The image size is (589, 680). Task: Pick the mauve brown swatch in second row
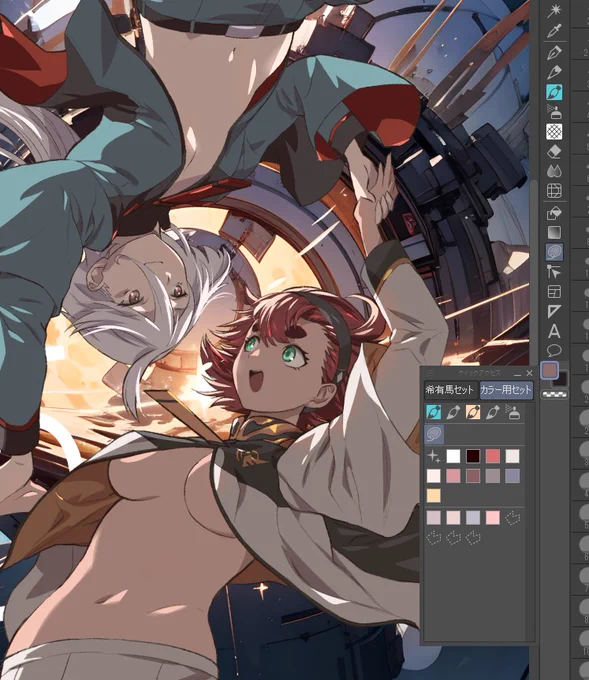click(x=473, y=476)
